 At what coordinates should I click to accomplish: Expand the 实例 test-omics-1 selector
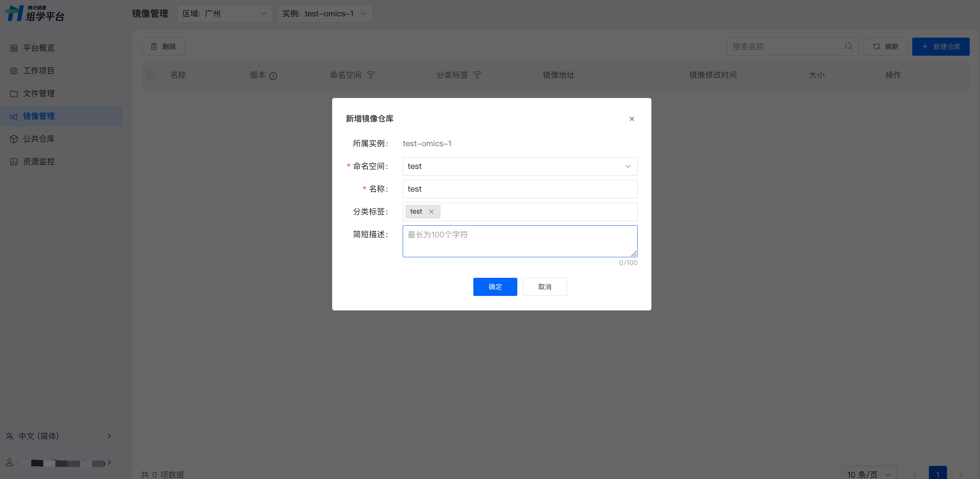(x=324, y=14)
